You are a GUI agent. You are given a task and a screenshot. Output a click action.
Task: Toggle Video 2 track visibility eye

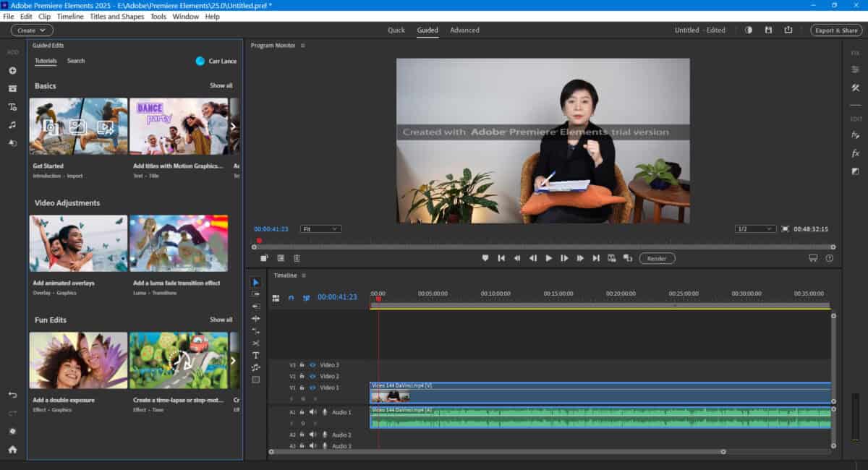coord(312,377)
